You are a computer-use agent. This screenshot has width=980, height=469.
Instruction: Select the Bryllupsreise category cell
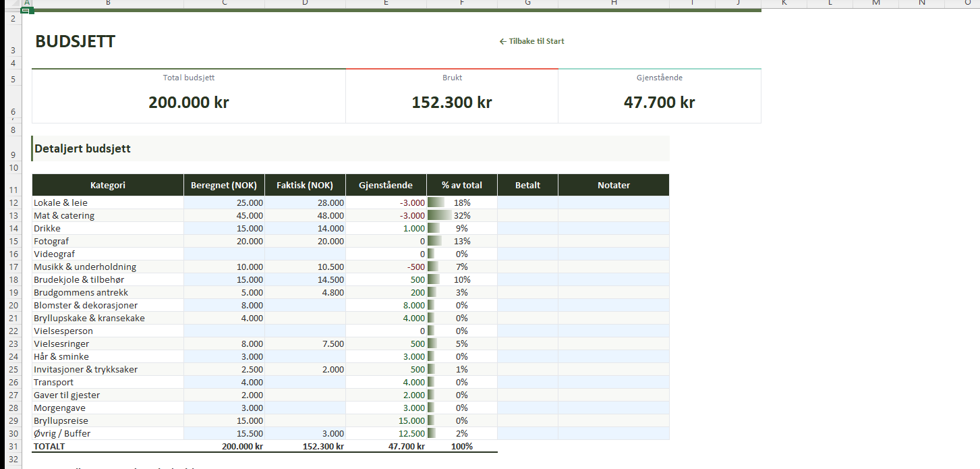(x=108, y=420)
